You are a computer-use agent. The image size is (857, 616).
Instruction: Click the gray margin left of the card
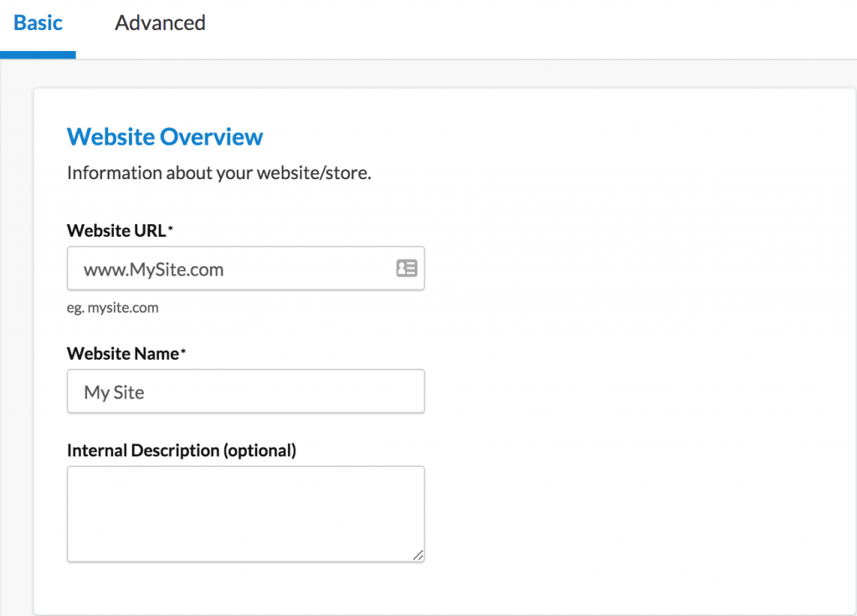[x=16, y=335]
